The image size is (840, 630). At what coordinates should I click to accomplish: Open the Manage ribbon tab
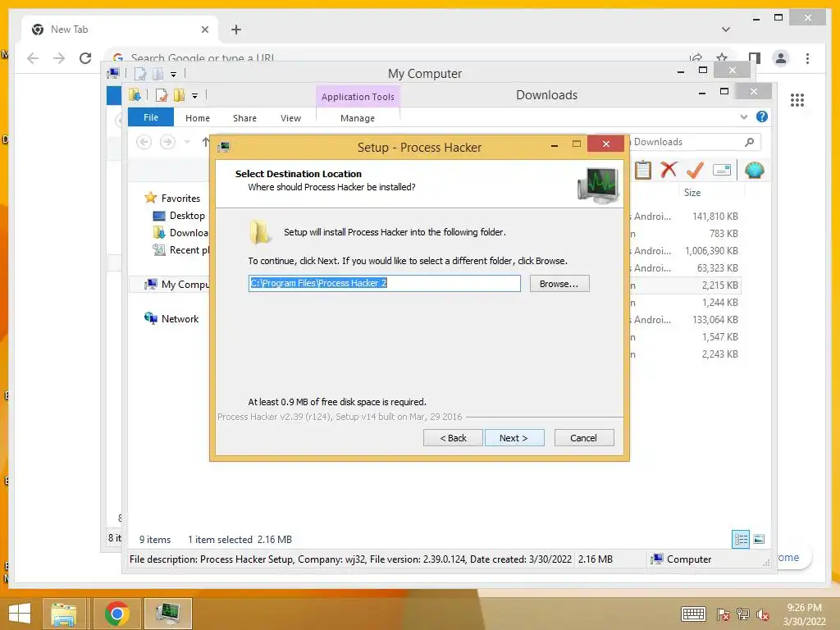point(358,118)
